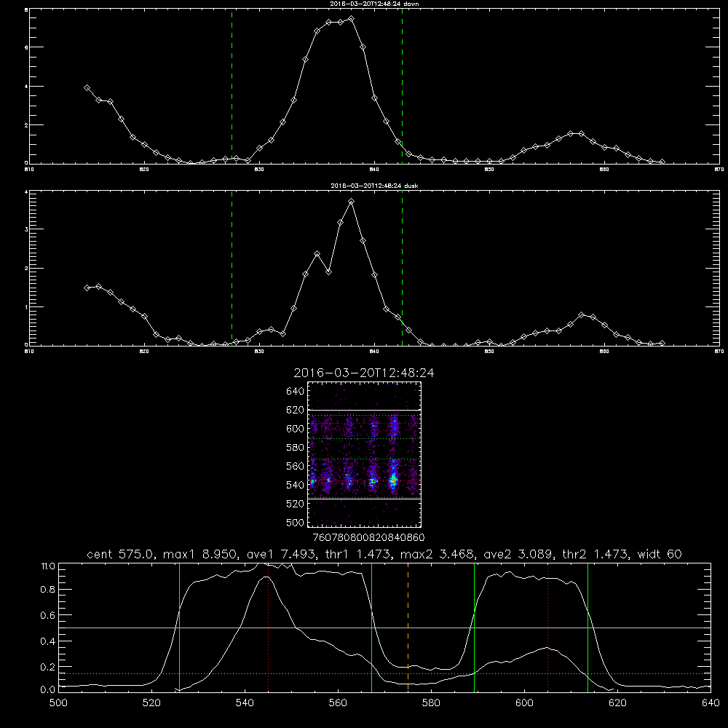Viewport: 728px width, 728px height.
Task: Click x-axis label "560" of bottom profile plot
Action: click(338, 703)
